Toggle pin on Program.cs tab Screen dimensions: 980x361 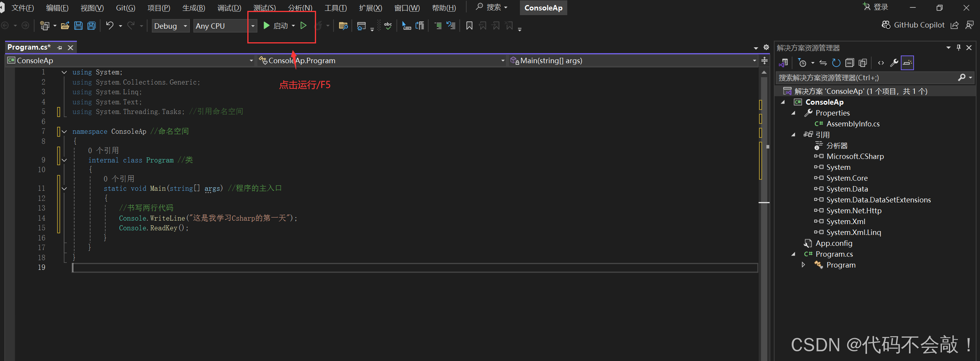[59, 48]
